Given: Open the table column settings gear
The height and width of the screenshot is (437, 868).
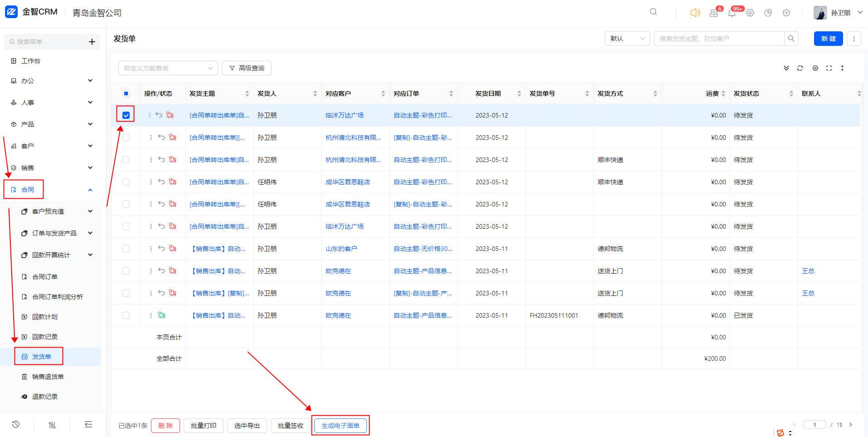Looking at the screenshot, I should pyautogui.click(x=815, y=68).
